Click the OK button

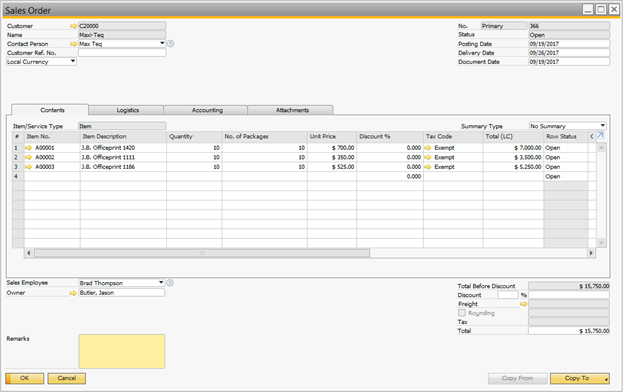(x=25, y=378)
